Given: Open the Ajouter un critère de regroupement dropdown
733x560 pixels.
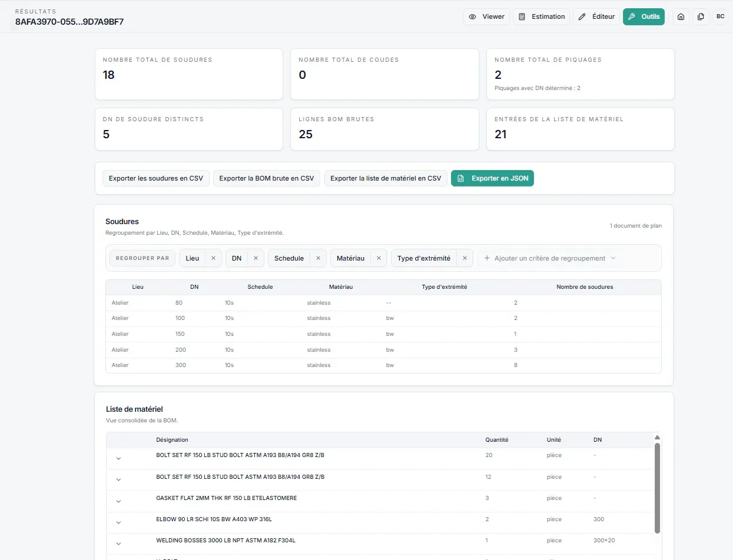Looking at the screenshot, I should pyautogui.click(x=550, y=258).
